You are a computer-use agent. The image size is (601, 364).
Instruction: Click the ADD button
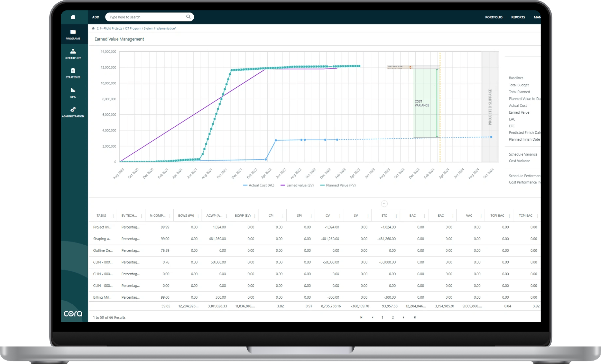click(96, 17)
